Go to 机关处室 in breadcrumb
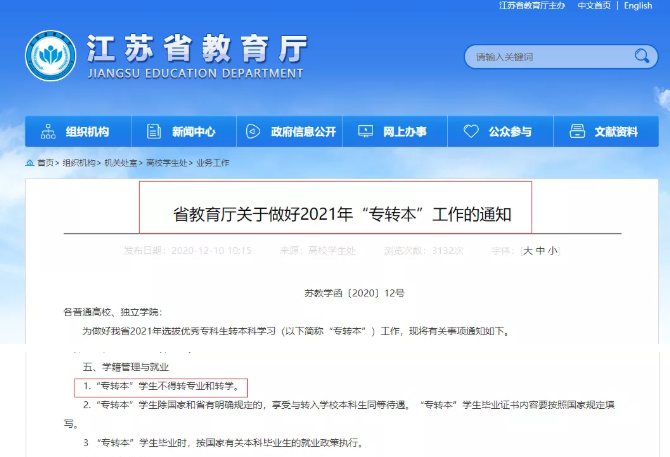Viewport: 670px width, 457px height. click(x=121, y=163)
